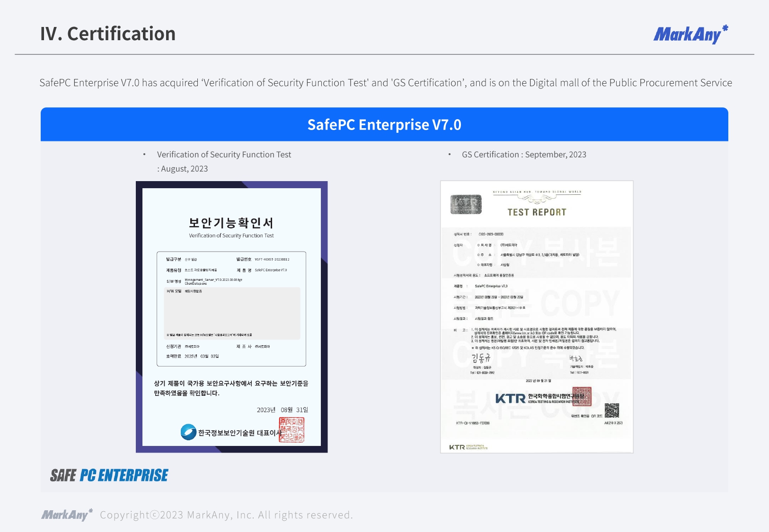The width and height of the screenshot is (769, 532).
Task: Click the large KTR logo on the test report
Action: click(510, 399)
